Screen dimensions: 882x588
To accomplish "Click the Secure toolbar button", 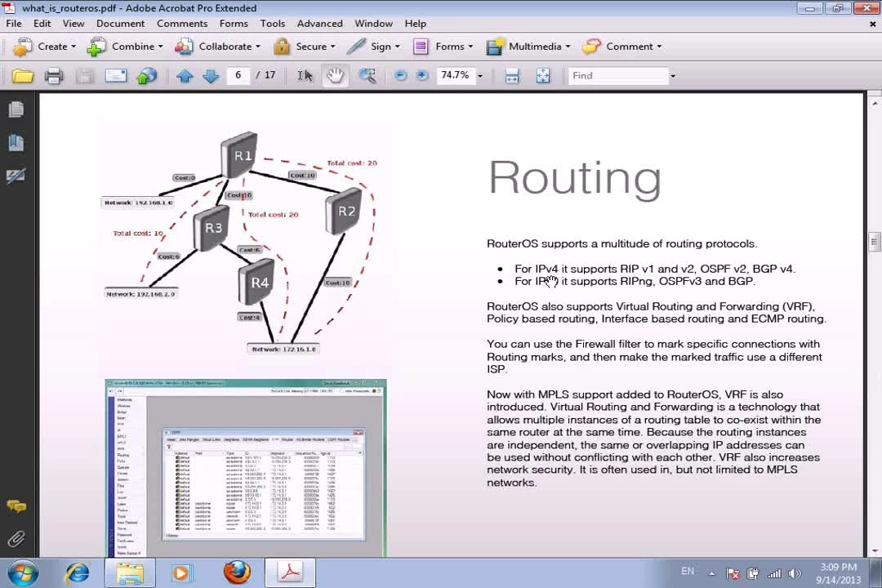I will click(x=304, y=47).
